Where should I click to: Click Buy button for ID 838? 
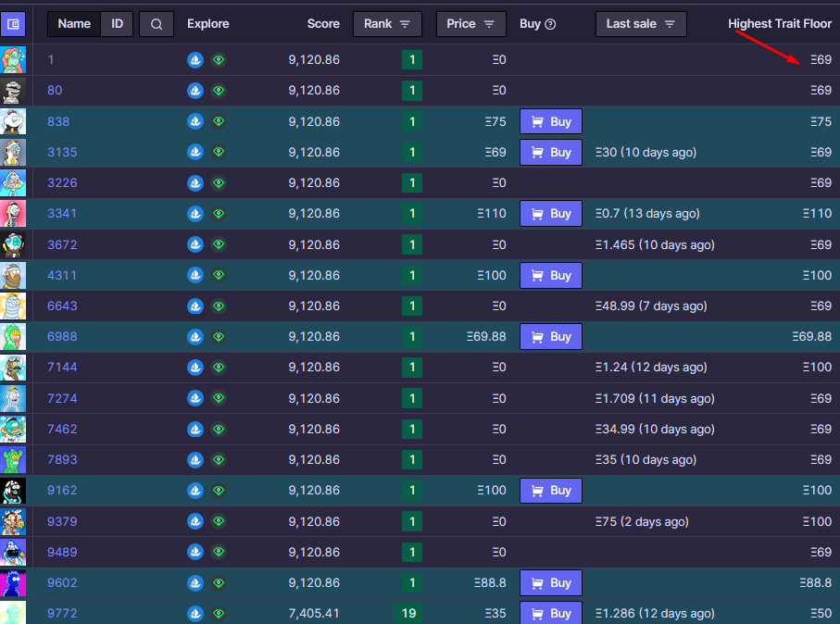(x=551, y=121)
